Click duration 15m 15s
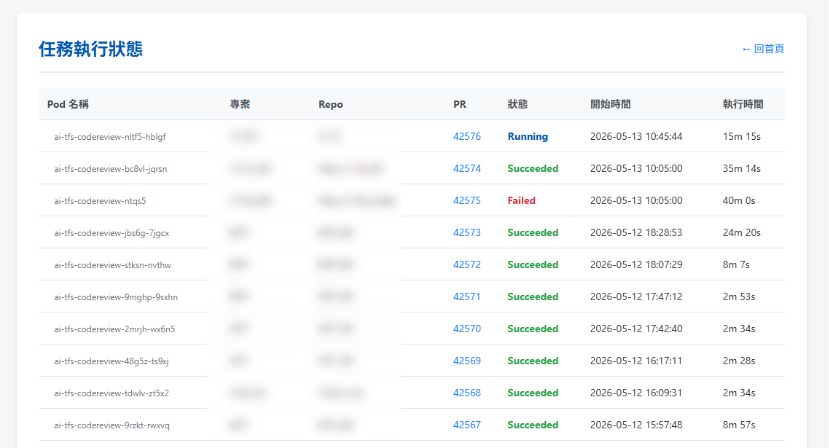Screen dimensions: 829x448 [x=741, y=136]
